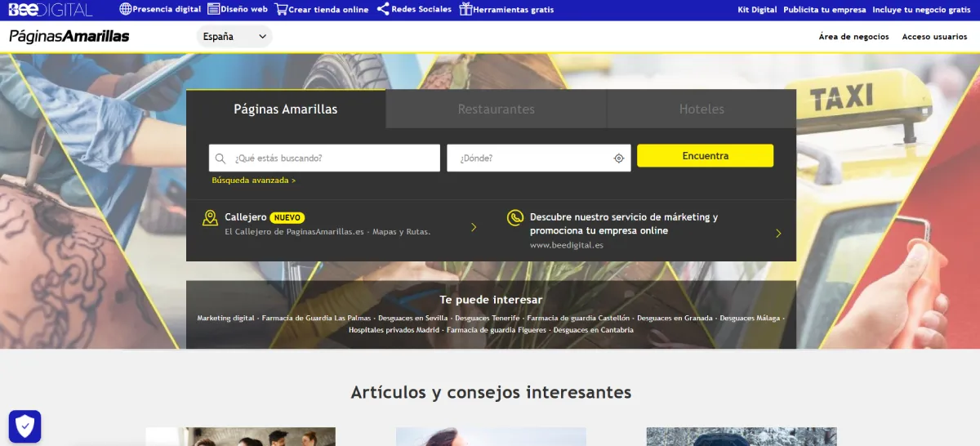The height and width of the screenshot is (446, 980).
Task: Click the Diseño web page icon
Action: [213, 10]
